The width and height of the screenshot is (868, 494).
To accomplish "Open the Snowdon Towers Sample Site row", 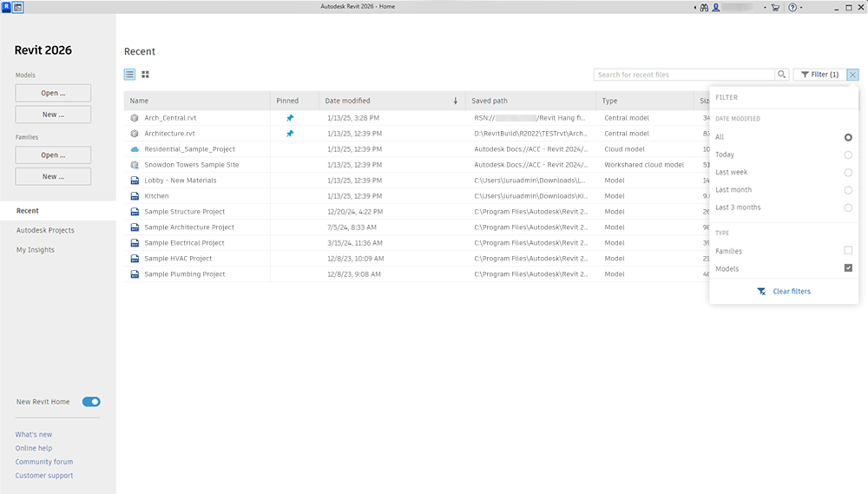I will 417,164.
